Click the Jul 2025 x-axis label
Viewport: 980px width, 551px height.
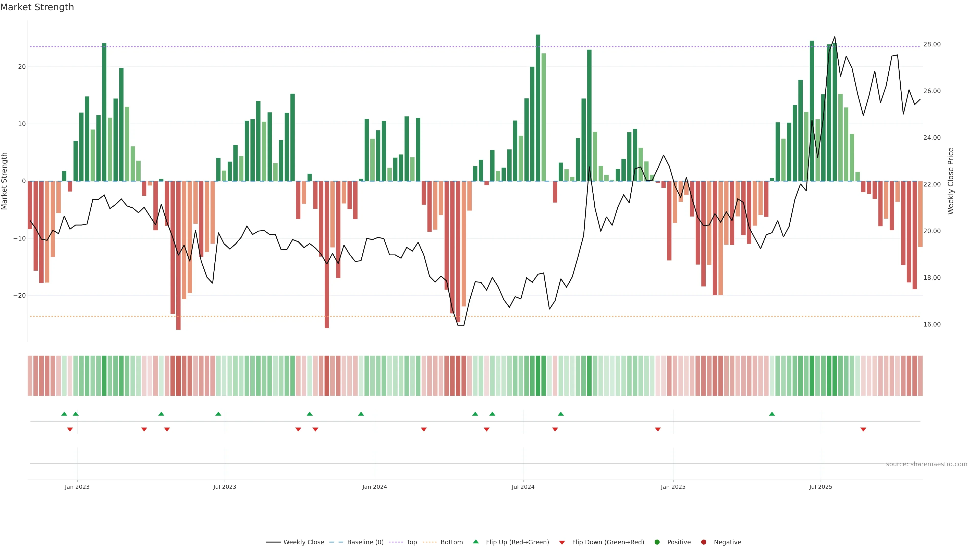click(820, 487)
